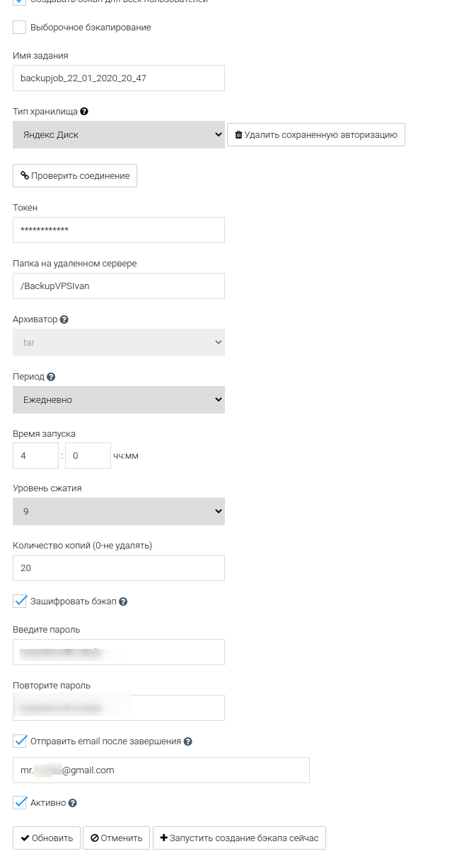The width and height of the screenshot is (452, 868).
Task: Uncheck the Активно checkbox
Action: click(18, 802)
